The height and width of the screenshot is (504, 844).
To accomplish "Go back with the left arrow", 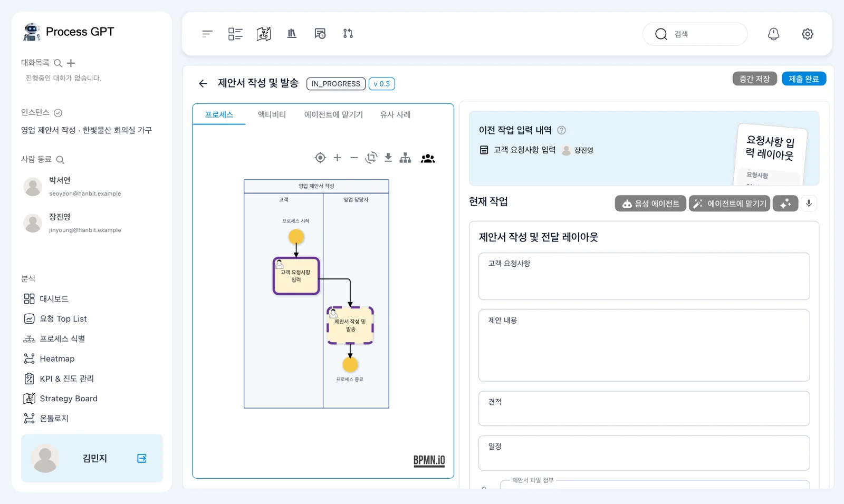I will 203,83.
